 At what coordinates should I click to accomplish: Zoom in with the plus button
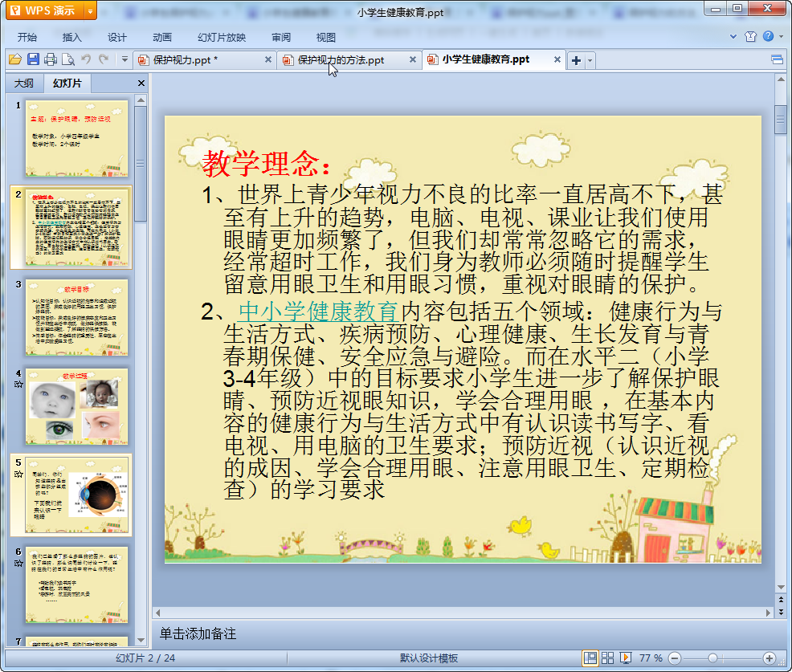(770, 658)
